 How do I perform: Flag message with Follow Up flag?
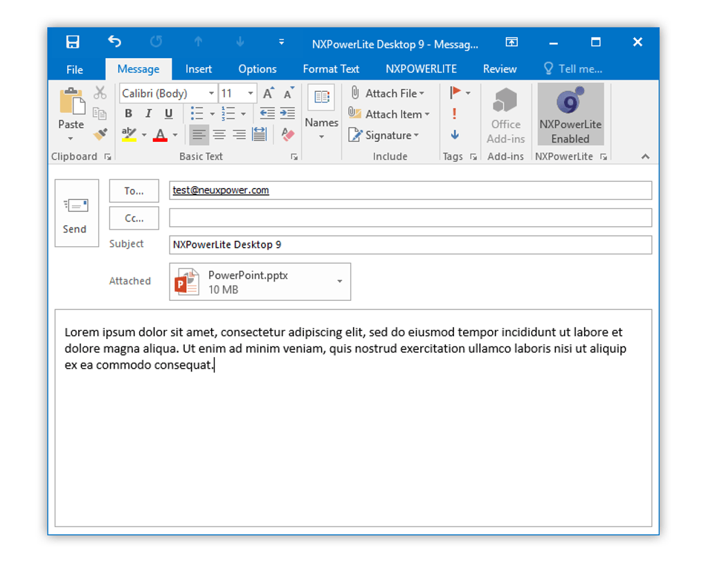455,93
